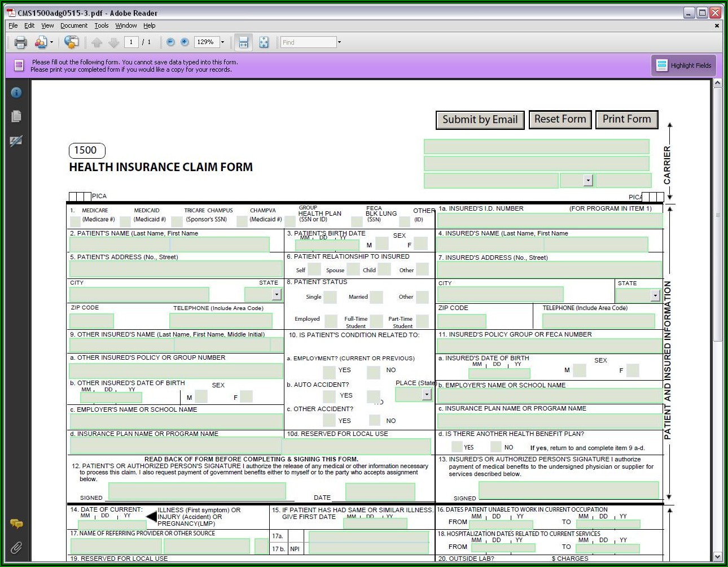Open the Tools menu
The image size is (728, 567).
coord(102,25)
